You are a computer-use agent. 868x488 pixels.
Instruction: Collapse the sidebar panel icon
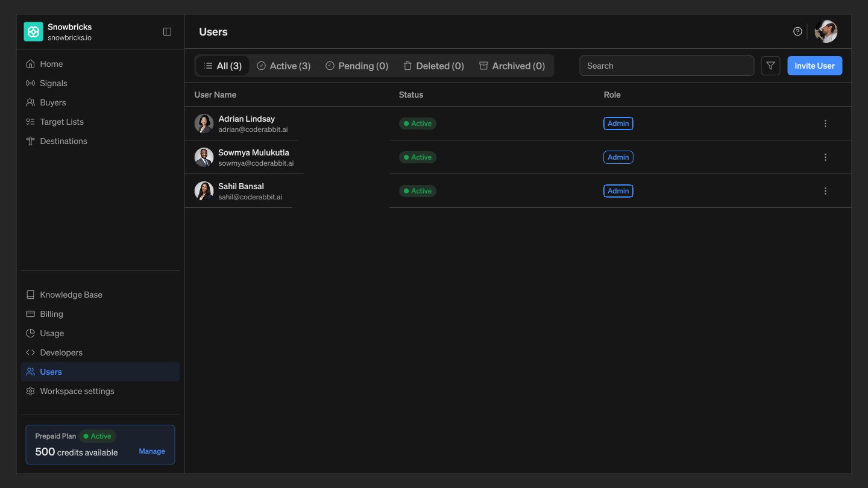coord(168,32)
